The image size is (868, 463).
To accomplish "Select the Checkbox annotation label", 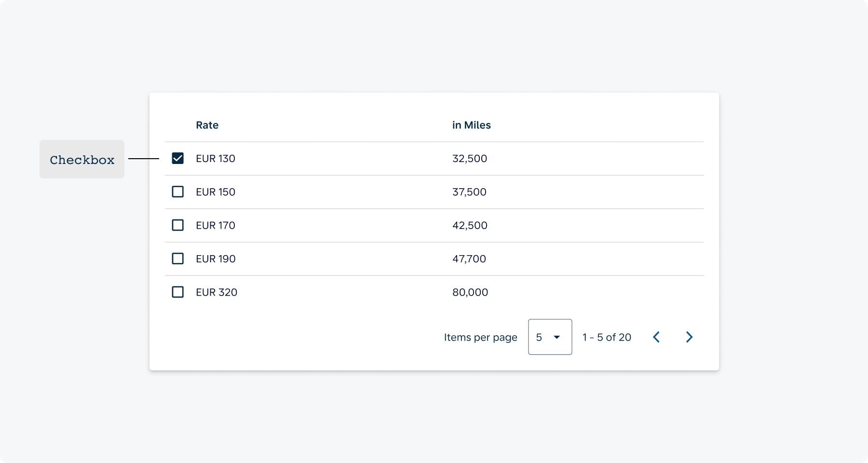I will [81, 159].
